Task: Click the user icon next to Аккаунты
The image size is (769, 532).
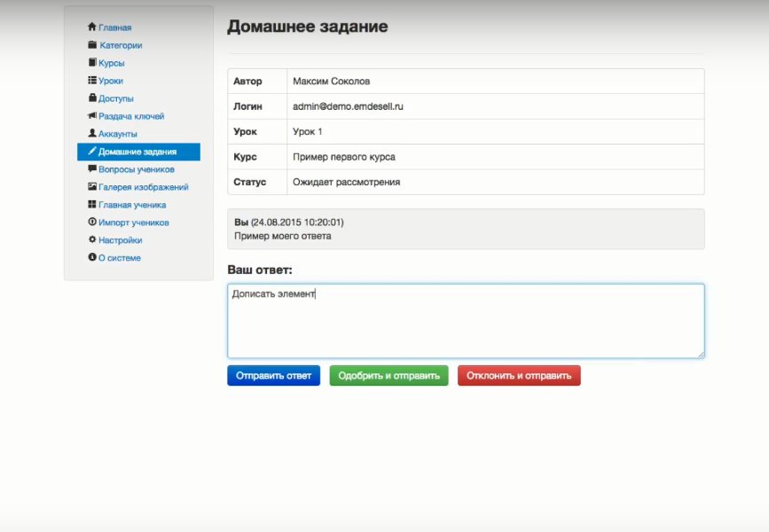Action: pos(92,134)
